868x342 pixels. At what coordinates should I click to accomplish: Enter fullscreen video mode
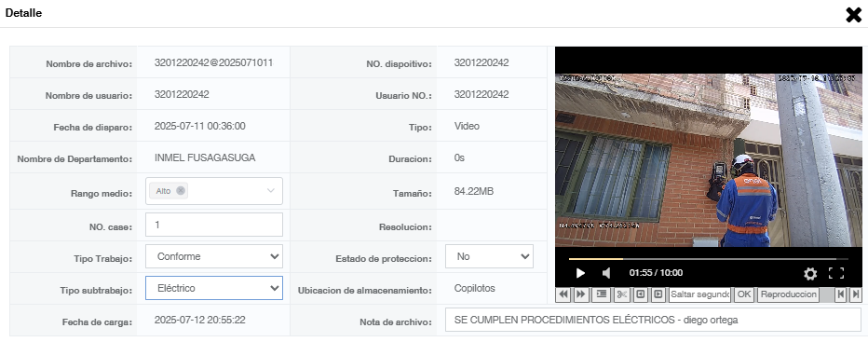tap(836, 273)
